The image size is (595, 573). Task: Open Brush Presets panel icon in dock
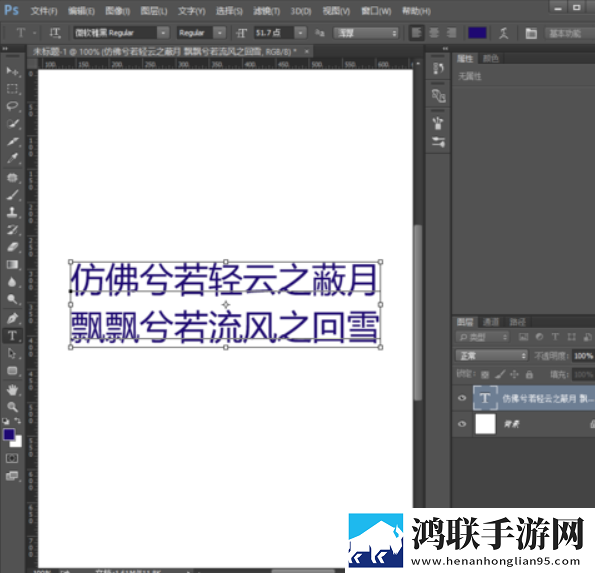438,142
